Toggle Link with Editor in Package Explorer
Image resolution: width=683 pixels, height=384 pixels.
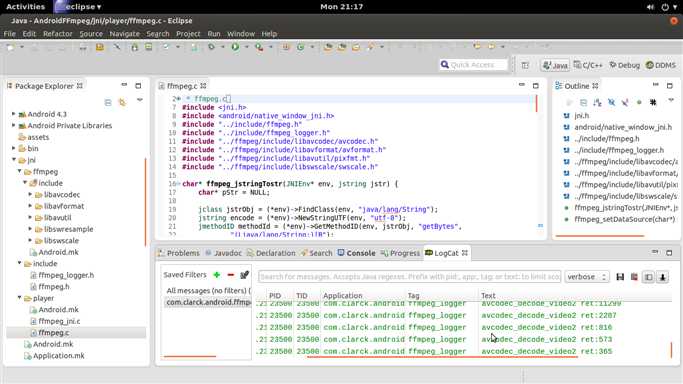point(122,102)
